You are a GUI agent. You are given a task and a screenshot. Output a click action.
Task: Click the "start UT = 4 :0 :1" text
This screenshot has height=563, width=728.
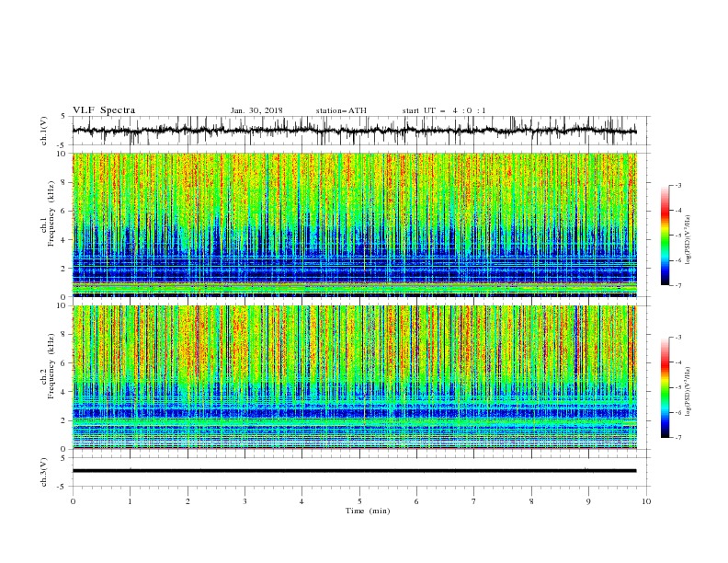pos(444,110)
